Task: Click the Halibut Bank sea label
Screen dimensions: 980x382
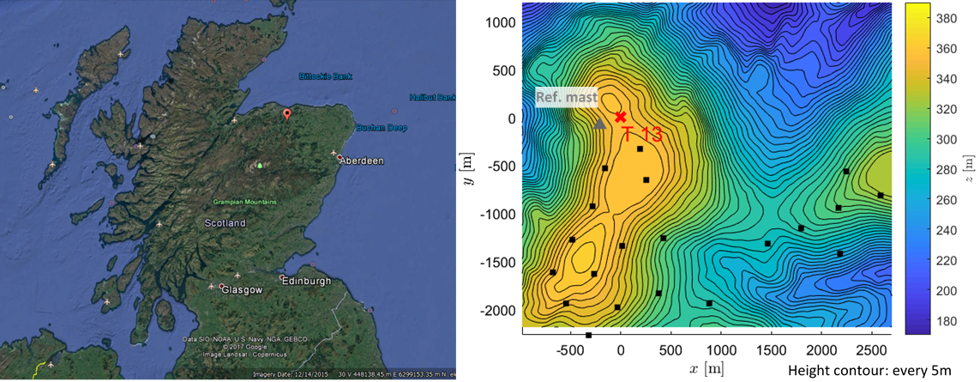Action: coord(433,97)
